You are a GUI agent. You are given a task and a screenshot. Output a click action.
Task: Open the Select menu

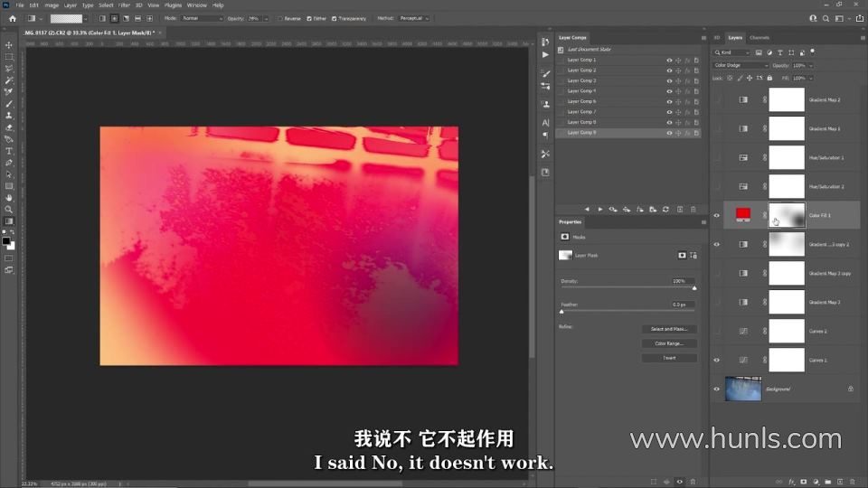(106, 5)
